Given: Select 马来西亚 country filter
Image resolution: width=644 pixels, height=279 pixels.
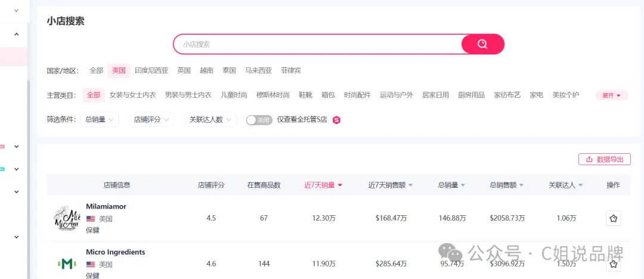Looking at the screenshot, I should tap(258, 71).
